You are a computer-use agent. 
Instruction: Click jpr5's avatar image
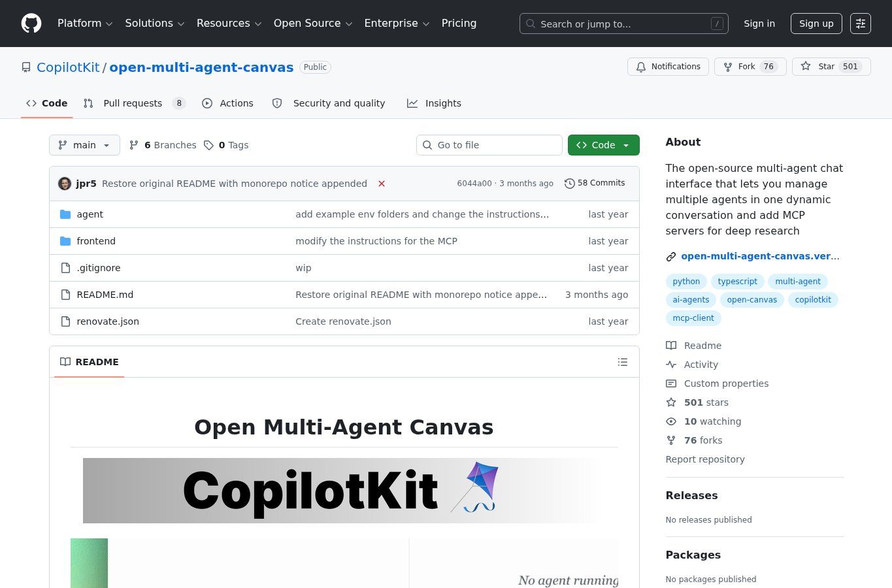pos(65,184)
